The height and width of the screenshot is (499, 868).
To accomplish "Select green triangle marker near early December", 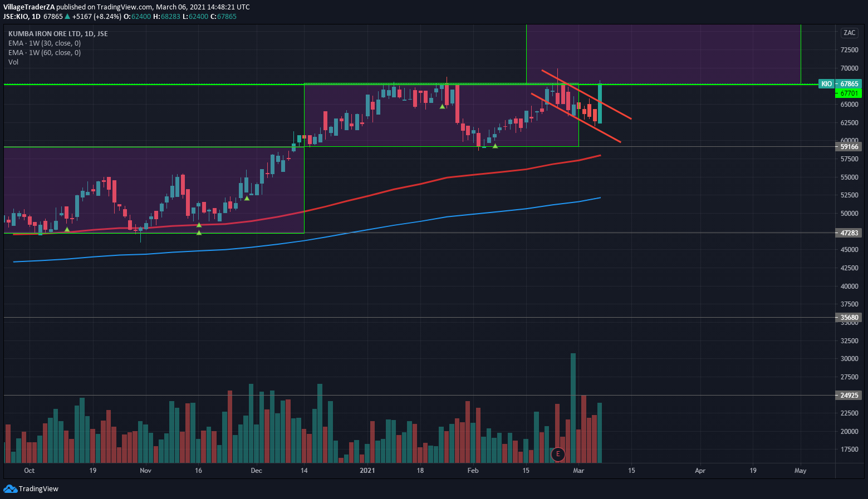I will (247, 198).
